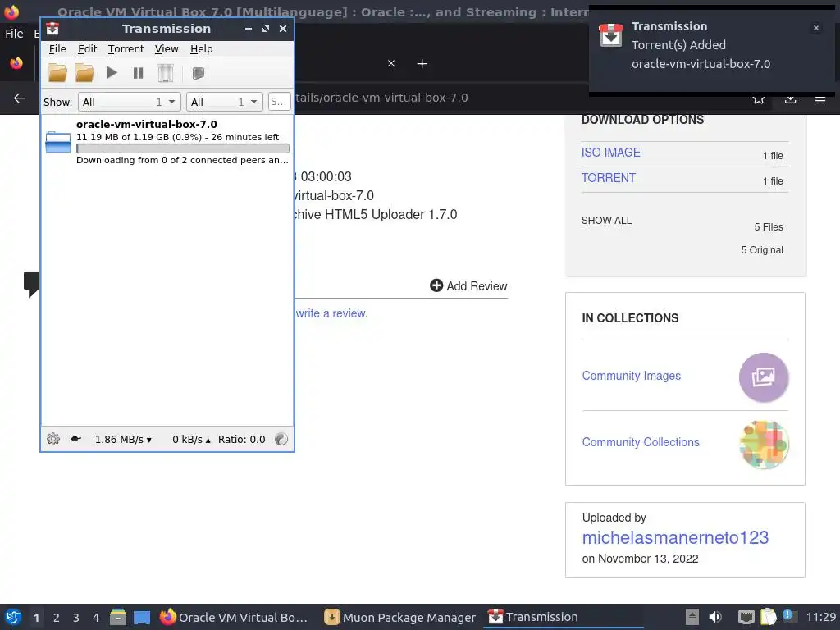Click the torrent download progress bar

(x=183, y=148)
